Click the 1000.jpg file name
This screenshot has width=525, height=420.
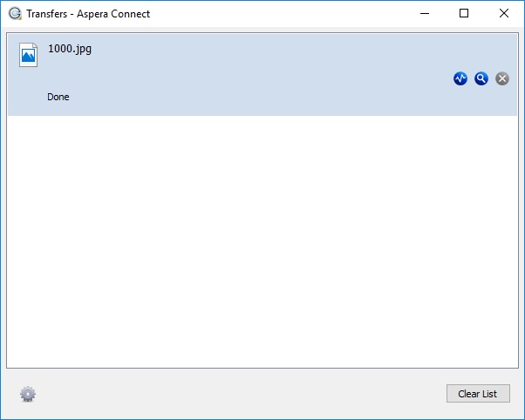[70, 49]
